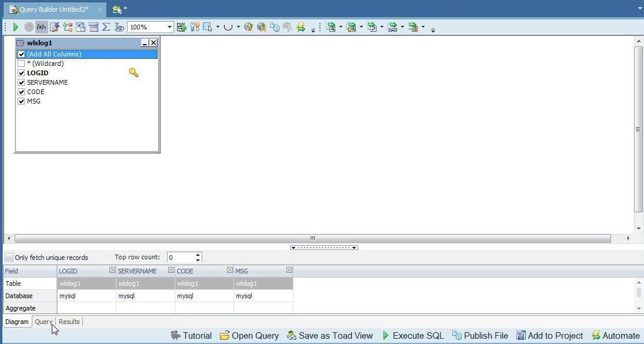The image size is (644, 344).
Task: Click the blue copy documents icon
Action: click(x=275, y=27)
